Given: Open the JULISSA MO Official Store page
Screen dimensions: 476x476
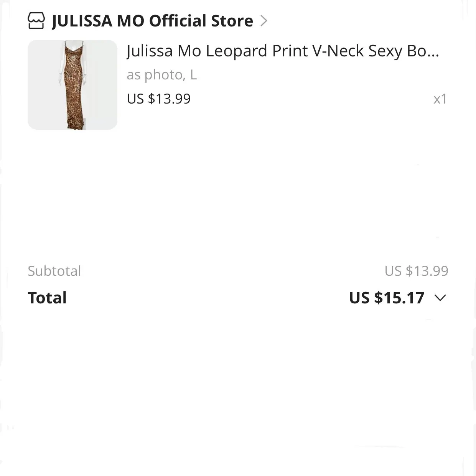Looking at the screenshot, I should (152, 21).
